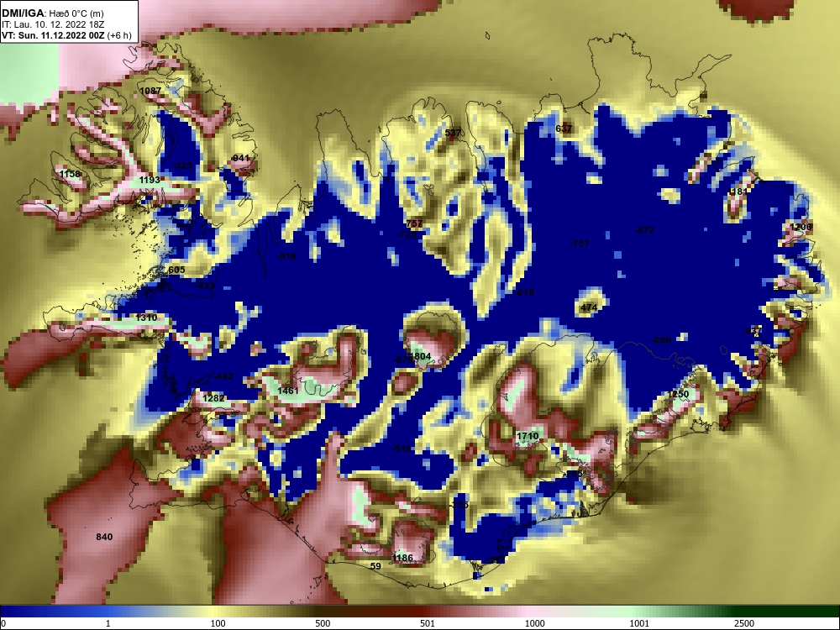This screenshot has height=630, width=840.
Task: Click the 1186 height label
Action: [402, 558]
